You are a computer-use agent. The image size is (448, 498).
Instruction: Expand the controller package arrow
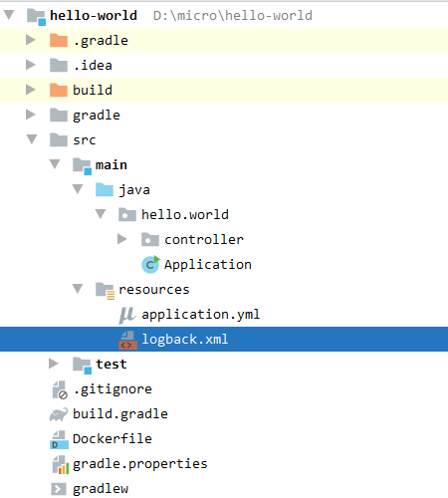122,239
